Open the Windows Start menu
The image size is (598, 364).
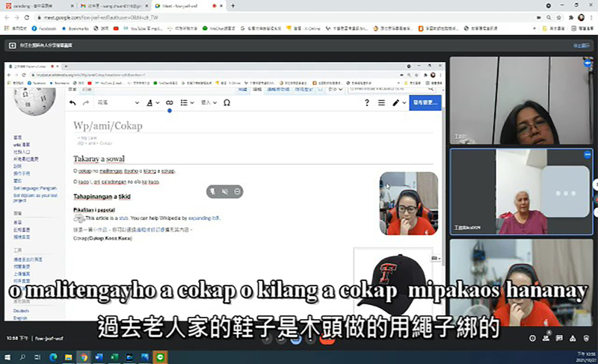click(7, 357)
